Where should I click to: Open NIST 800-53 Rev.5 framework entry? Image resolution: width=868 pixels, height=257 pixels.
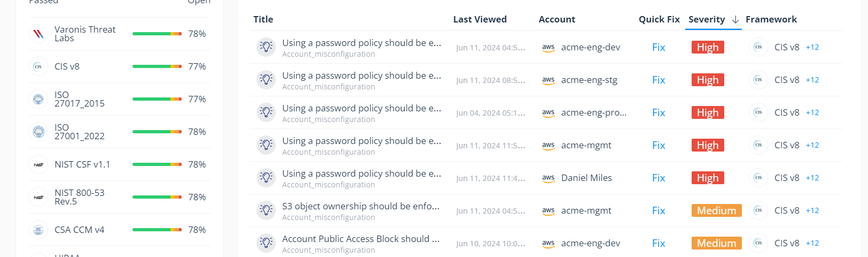[120, 197]
